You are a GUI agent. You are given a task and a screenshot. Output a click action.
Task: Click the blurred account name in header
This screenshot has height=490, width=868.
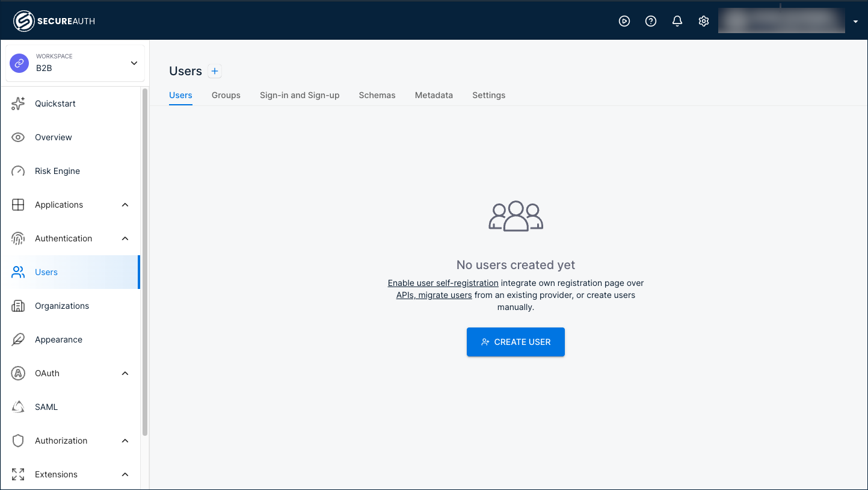click(782, 21)
